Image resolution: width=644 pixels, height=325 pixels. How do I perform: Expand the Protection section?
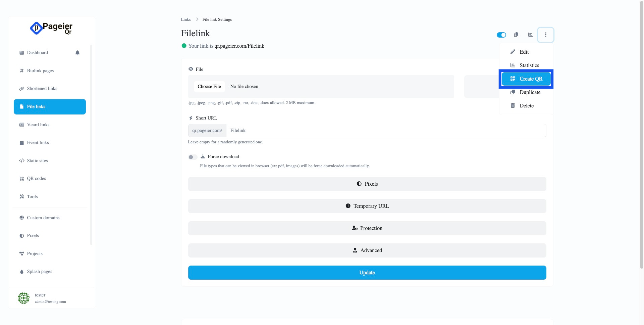click(x=367, y=228)
